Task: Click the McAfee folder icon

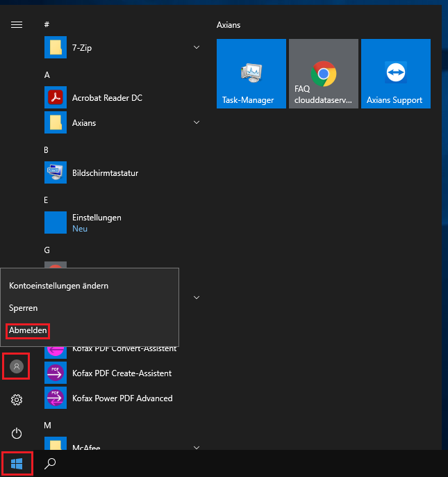Action: pos(56,444)
